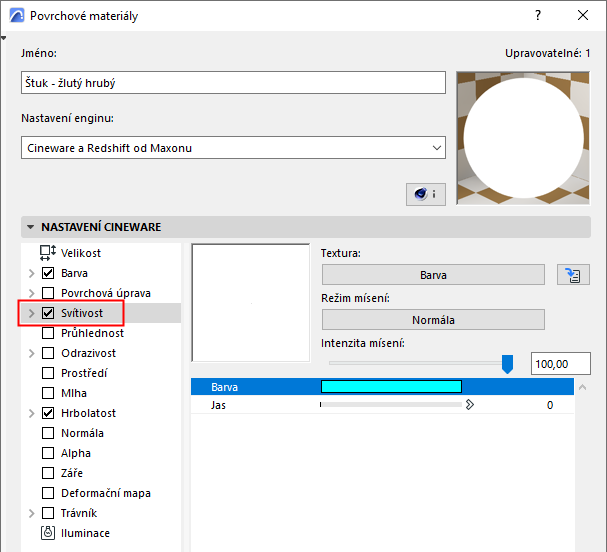Select the Hrbolatost channel label

click(x=88, y=413)
